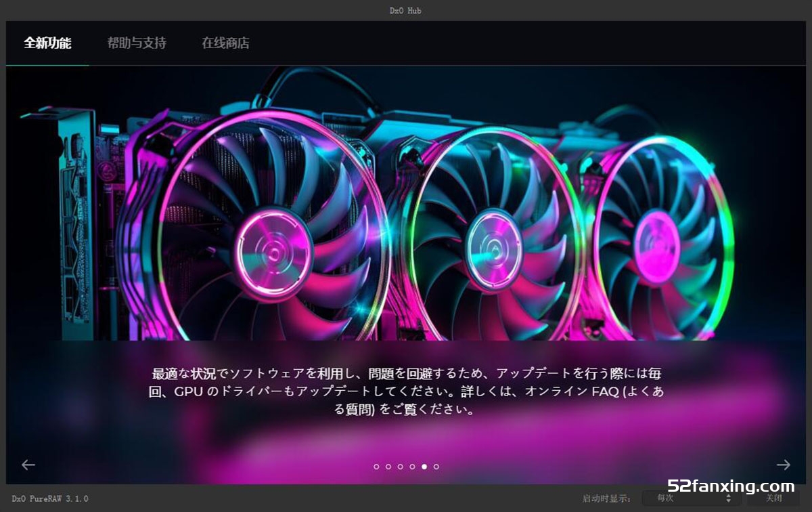Viewport: 812px width, 512px height.
Task: Click the Japanese GPU driver update message
Action: [x=406, y=391]
